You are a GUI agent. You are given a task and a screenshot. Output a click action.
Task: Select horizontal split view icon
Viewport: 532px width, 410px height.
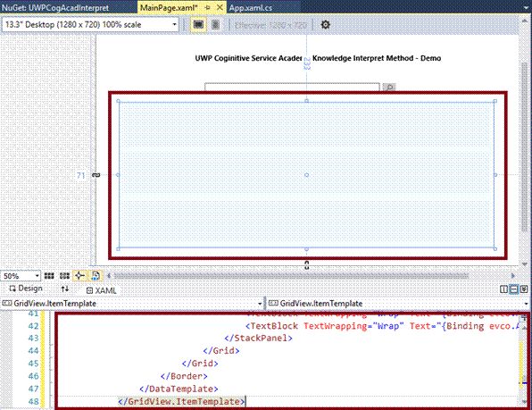pos(514,289)
